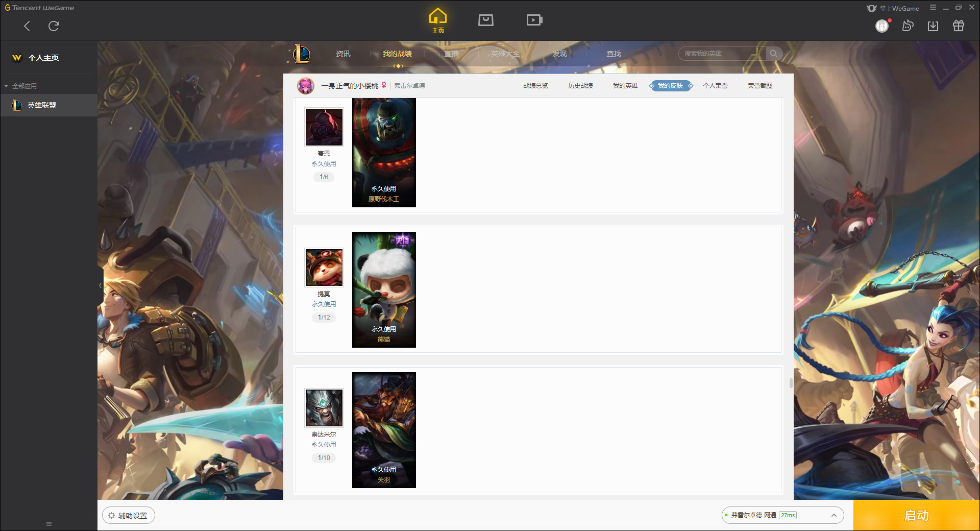Click the sidebar bottom menu icon

tap(49, 524)
